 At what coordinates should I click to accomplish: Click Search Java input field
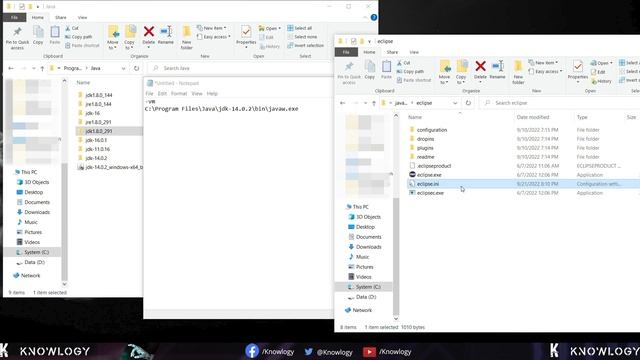(x=239, y=68)
